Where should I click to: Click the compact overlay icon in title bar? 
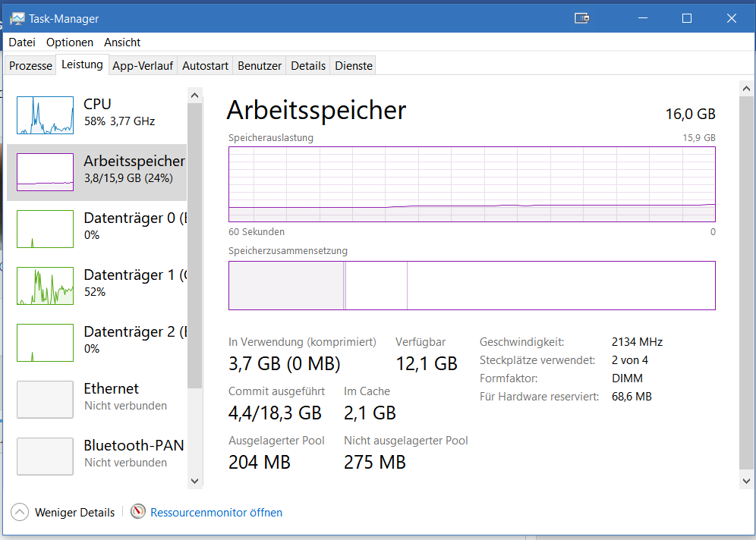583,18
